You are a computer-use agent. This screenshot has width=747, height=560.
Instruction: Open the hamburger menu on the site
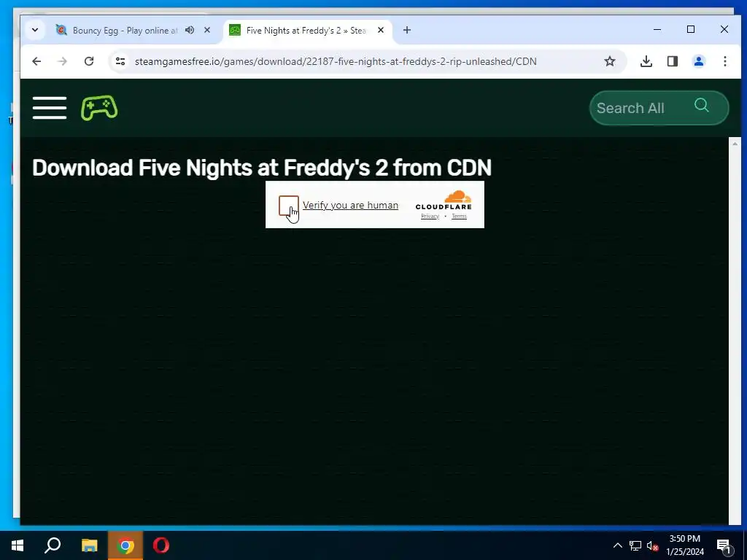pyautogui.click(x=50, y=108)
